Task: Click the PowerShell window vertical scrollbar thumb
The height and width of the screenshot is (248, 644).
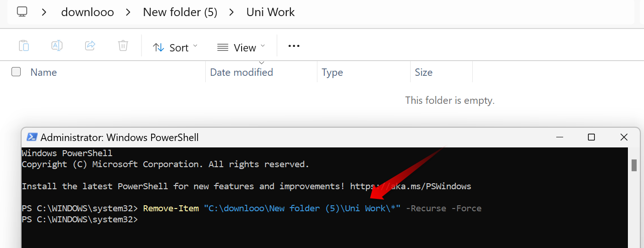Action: [634, 165]
